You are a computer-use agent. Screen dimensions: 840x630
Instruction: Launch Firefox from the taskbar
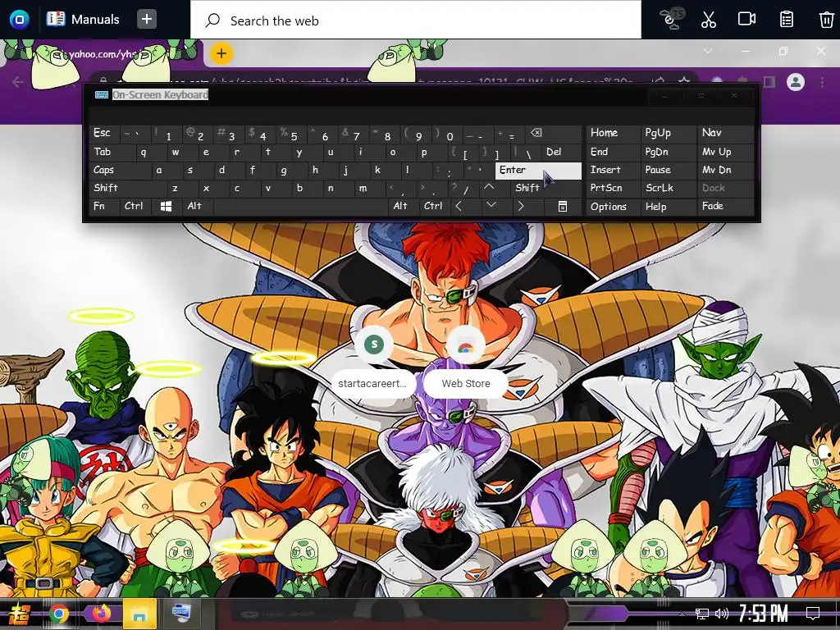(x=101, y=613)
